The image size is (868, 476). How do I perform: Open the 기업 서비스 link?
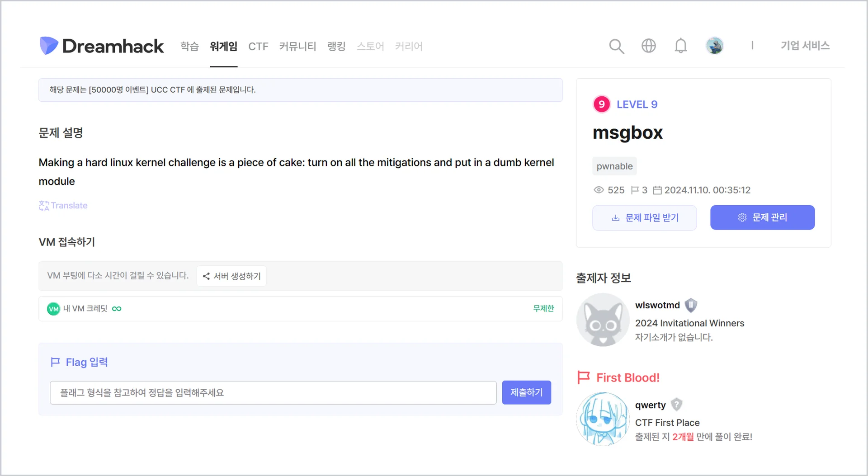805,45
